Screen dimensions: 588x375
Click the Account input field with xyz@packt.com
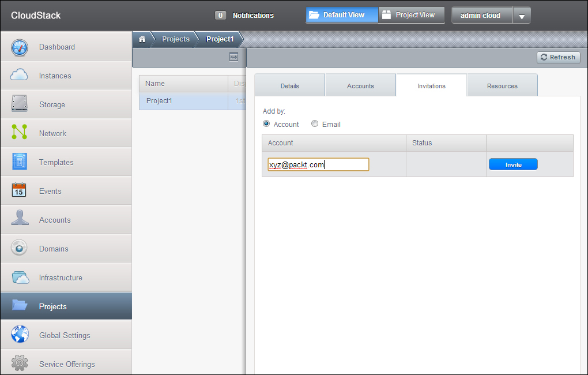point(318,164)
